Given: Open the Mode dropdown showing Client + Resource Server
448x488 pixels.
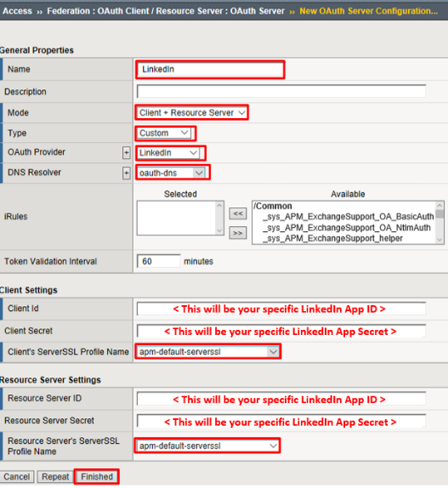Looking at the screenshot, I should [x=192, y=113].
